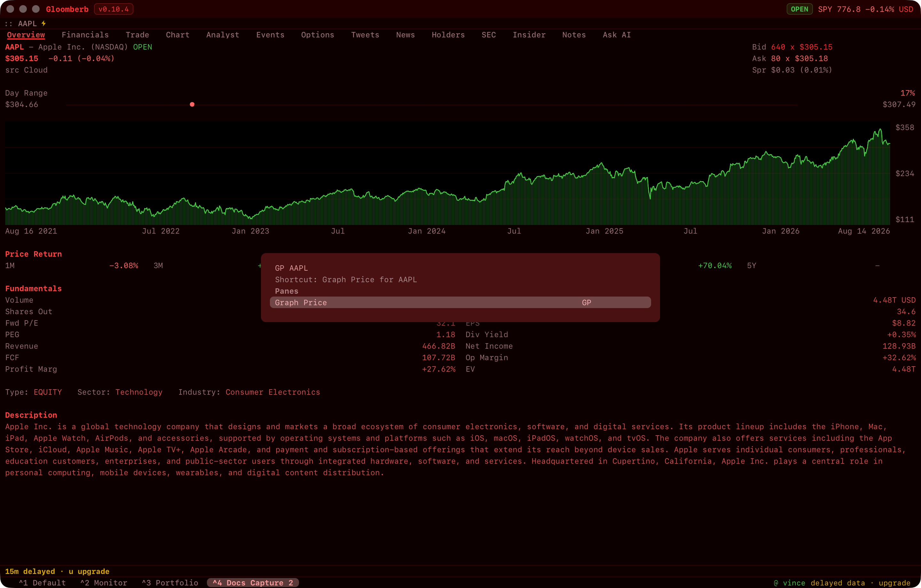921x588 pixels.
Task: Select the ^4 Docs Capture 2 workspace
Action: [x=253, y=583]
